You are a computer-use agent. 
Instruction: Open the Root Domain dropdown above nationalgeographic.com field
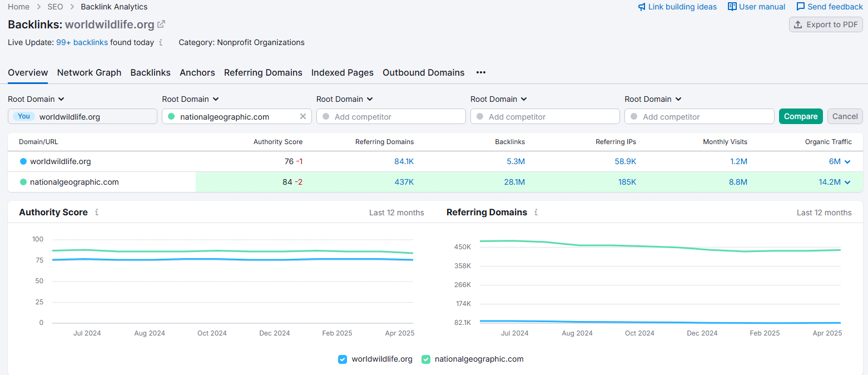(190, 99)
